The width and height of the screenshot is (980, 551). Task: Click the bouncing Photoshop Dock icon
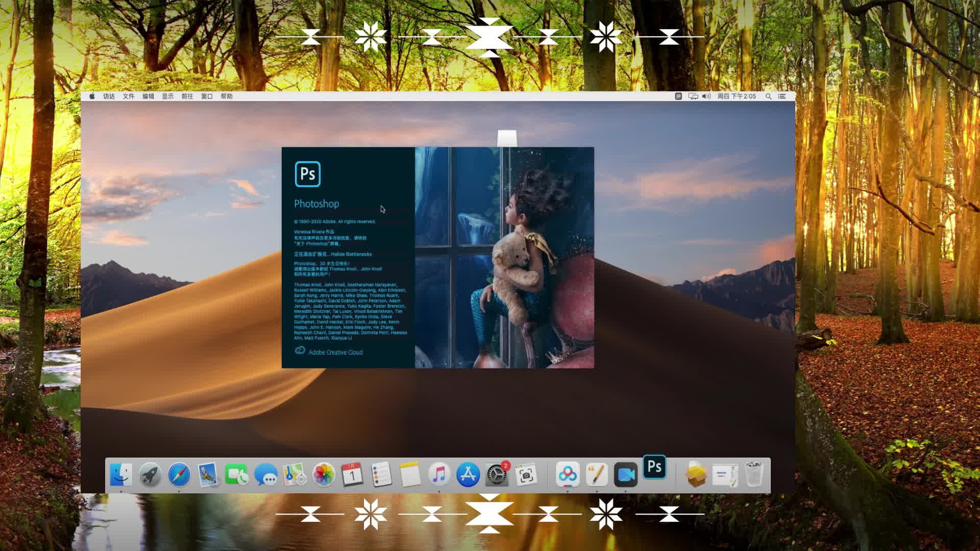click(654, 467)
